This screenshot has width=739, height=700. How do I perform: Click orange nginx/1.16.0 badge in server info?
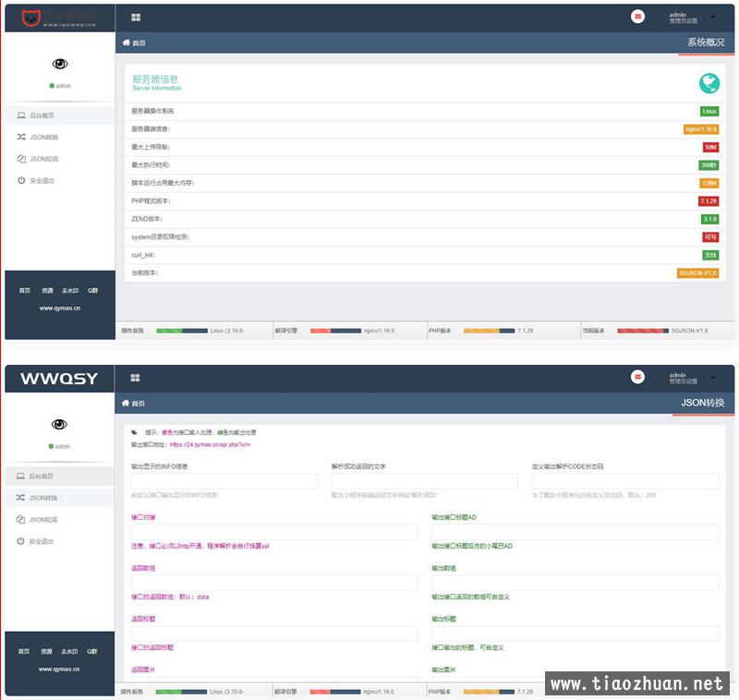tap(701, 129)
